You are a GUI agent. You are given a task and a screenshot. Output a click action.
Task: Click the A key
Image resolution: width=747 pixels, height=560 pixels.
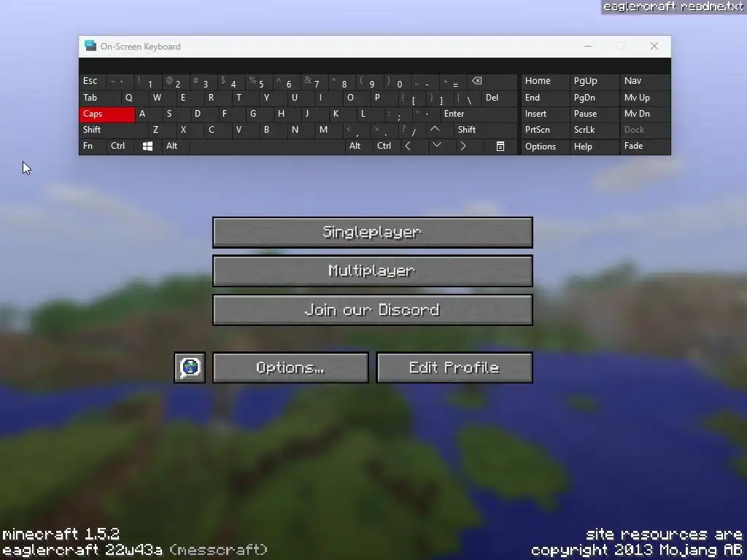[x=148, y=114]
